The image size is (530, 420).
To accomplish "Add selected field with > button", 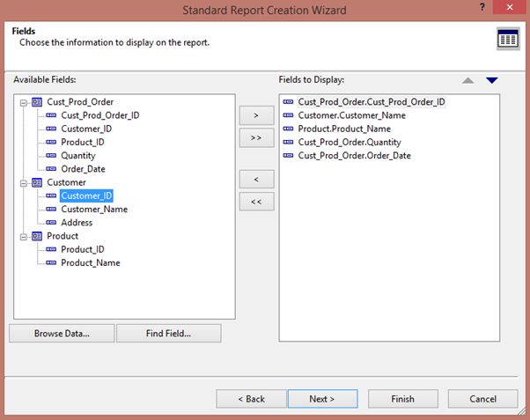I will pos(256,115).
